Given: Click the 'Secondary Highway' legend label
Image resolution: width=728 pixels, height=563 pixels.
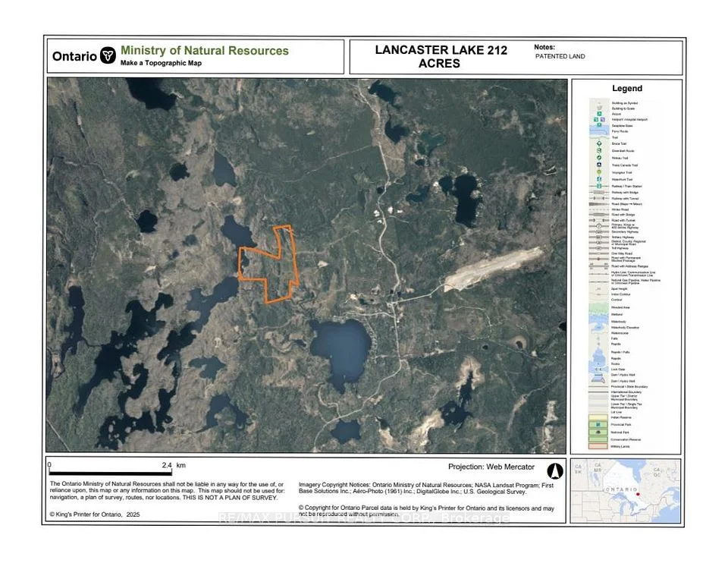Looking at the screenshot, I should (x=625, y=231).
